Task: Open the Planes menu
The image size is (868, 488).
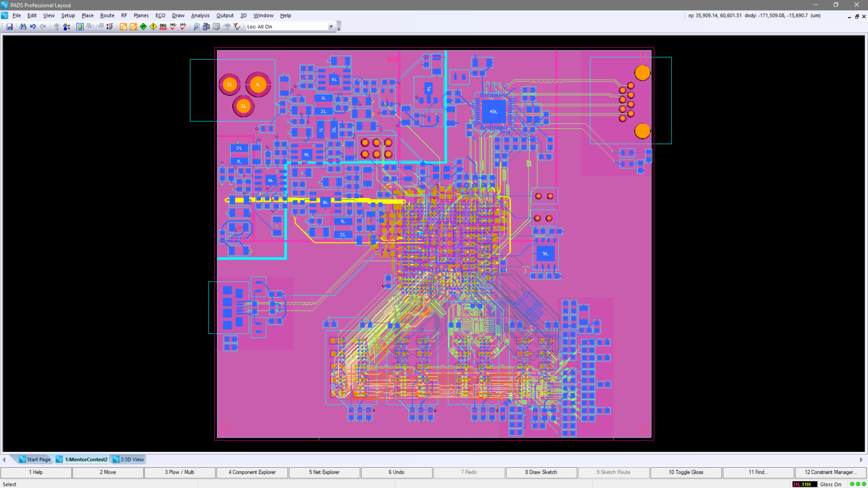Action: [x=141, y=15]
